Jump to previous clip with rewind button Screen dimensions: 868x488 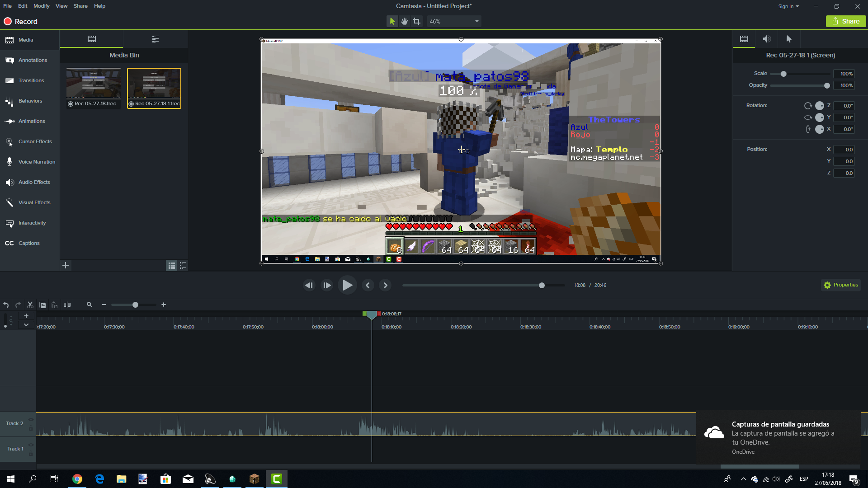click(309, 285)
